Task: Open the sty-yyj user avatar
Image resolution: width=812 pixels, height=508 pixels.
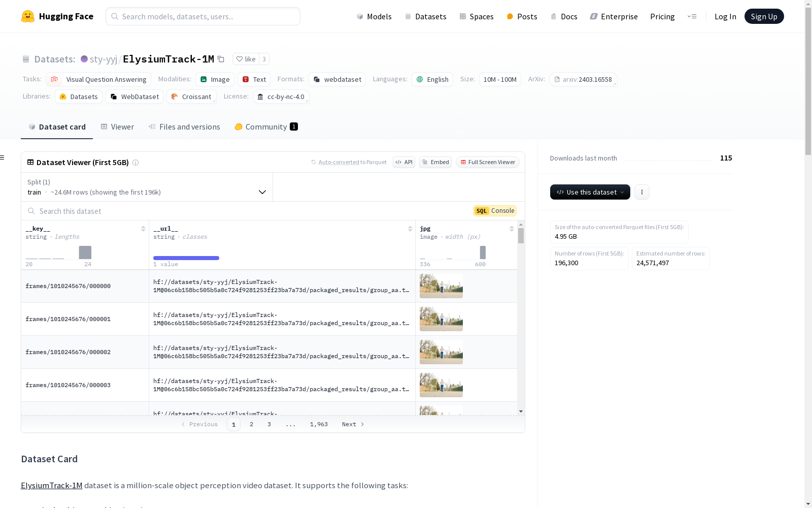Action: coord(84,59)
